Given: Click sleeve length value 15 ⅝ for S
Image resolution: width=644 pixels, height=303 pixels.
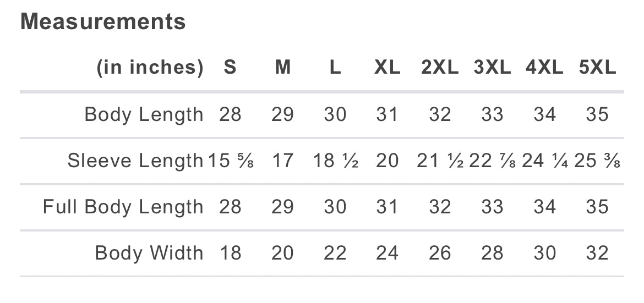Looking at the screenshot, I should [231, 161].
